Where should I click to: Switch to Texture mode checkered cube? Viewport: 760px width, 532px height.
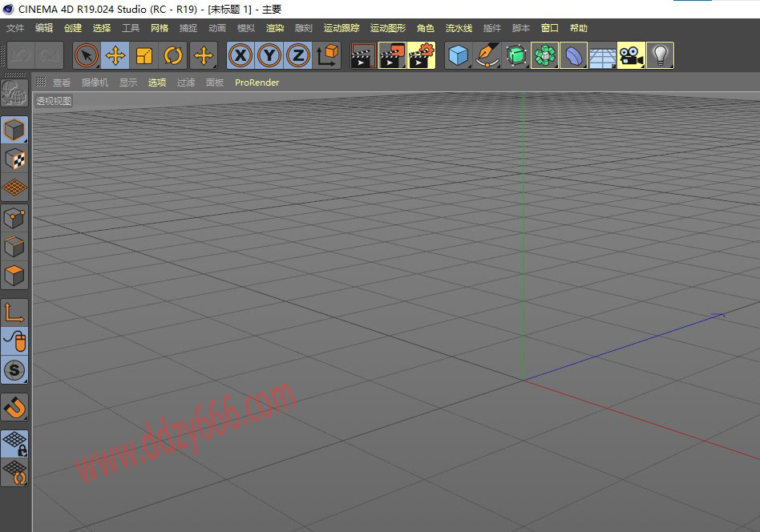(x=14, y=159)
